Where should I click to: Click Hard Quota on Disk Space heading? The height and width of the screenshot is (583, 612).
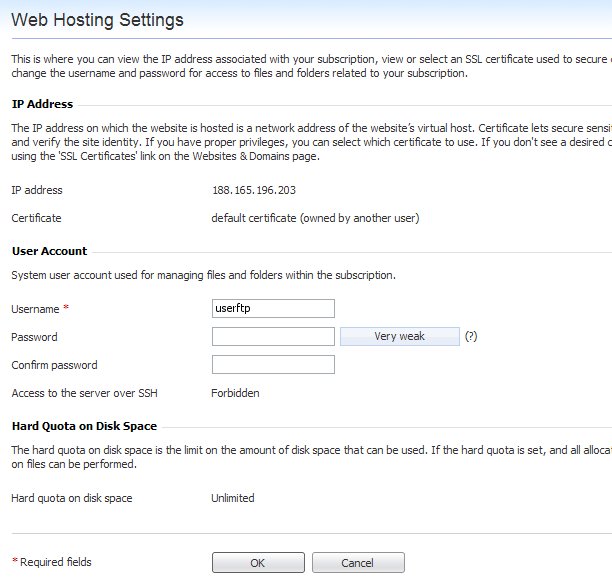pos(84,426)
